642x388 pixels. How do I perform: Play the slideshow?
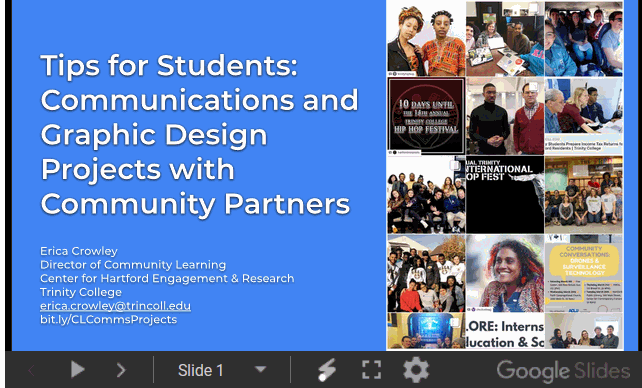pyautogui.click(x=77, y=370)
